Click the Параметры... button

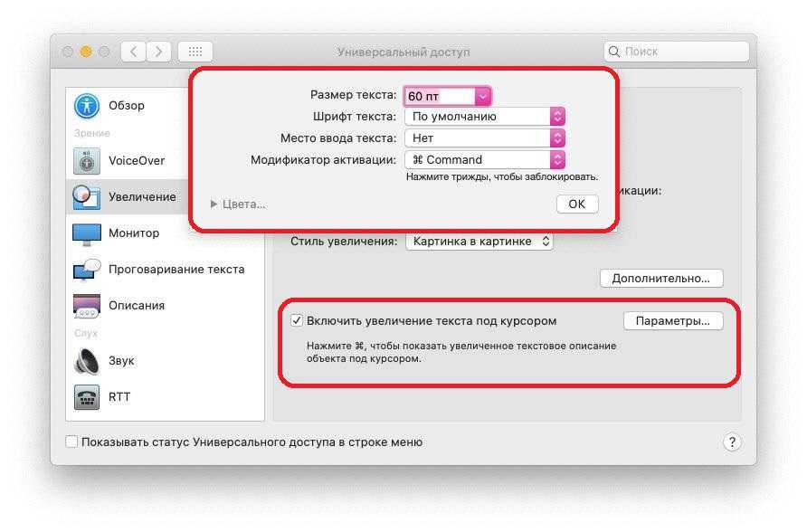673,321
